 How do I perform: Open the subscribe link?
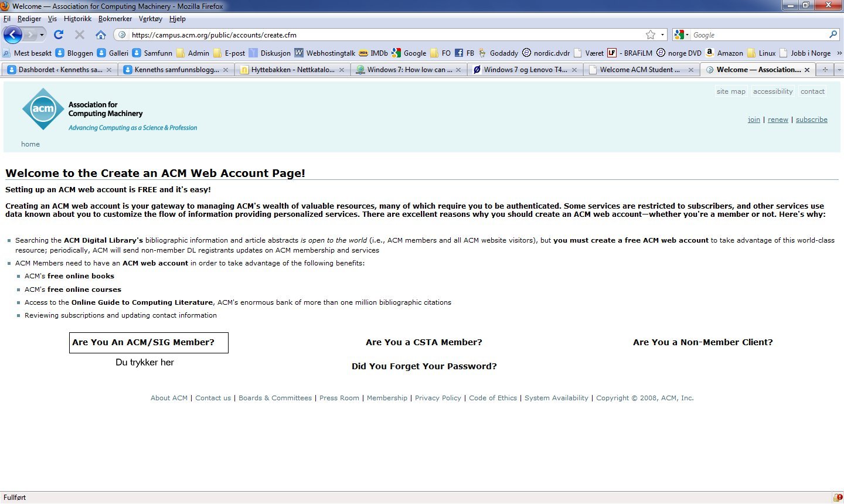(x=812, y=120)
